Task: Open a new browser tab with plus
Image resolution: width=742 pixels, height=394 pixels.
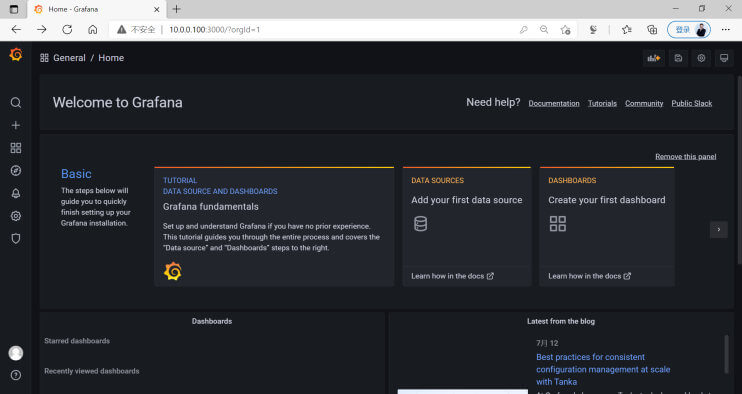Action: click(x=177, y=9)
